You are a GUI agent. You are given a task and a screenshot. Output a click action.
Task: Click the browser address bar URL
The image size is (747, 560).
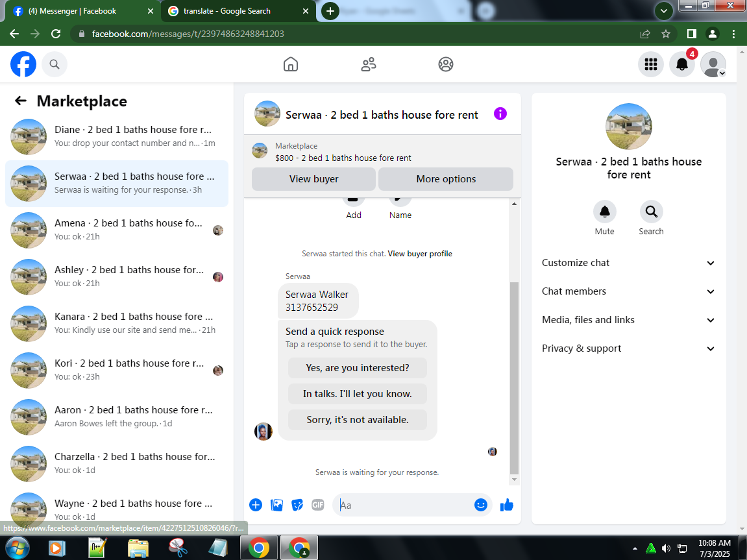(188, 34)
